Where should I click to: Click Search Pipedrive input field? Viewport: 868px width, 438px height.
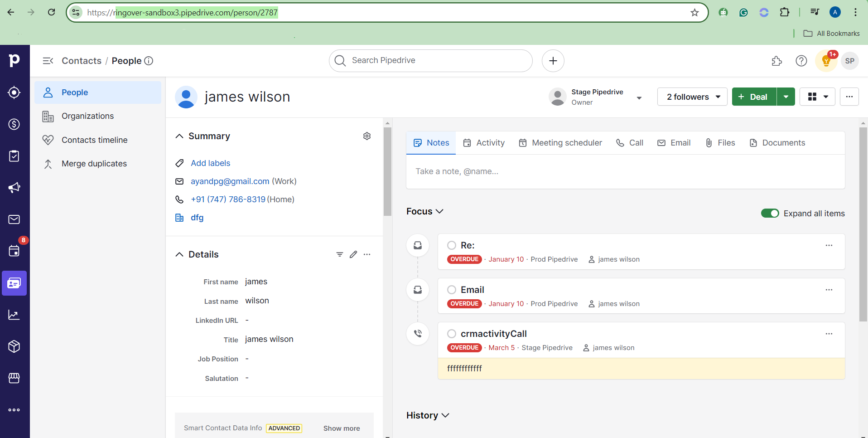(431, 61)
